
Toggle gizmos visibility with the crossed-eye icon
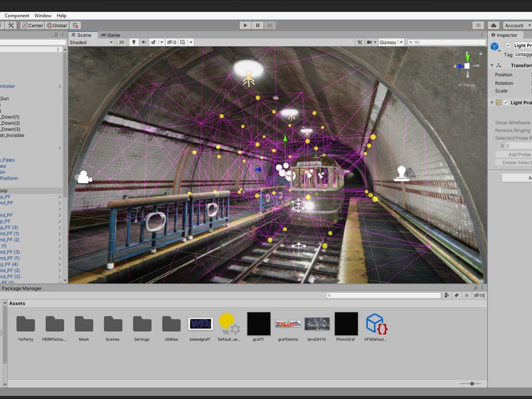(171, 43)
